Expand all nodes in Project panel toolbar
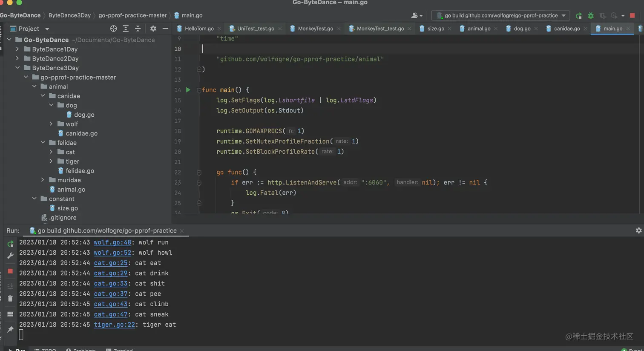 tap(126, 29)
